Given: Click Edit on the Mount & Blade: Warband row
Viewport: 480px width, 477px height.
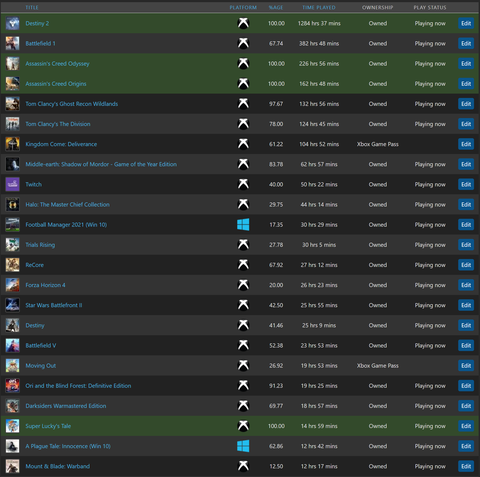Looking at the screenshot, I should pos(466,466).
